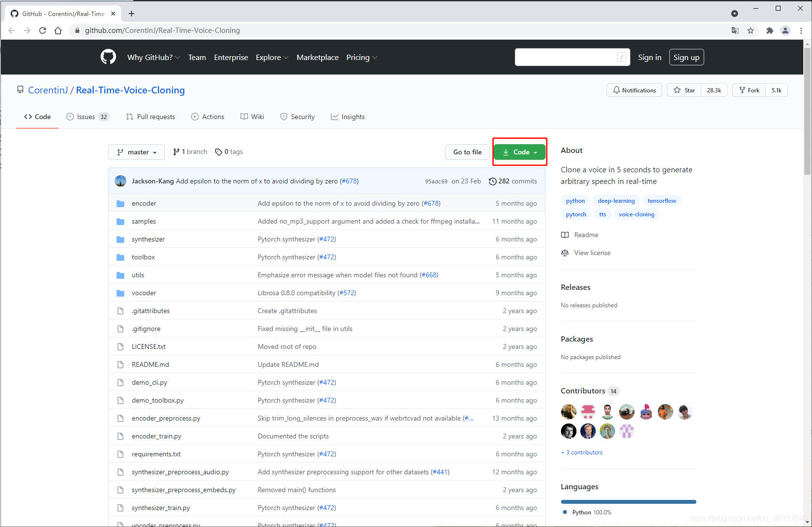The image size is (812, 527).
Task: Click the Go to file button
Action: (x=467, y=152)
